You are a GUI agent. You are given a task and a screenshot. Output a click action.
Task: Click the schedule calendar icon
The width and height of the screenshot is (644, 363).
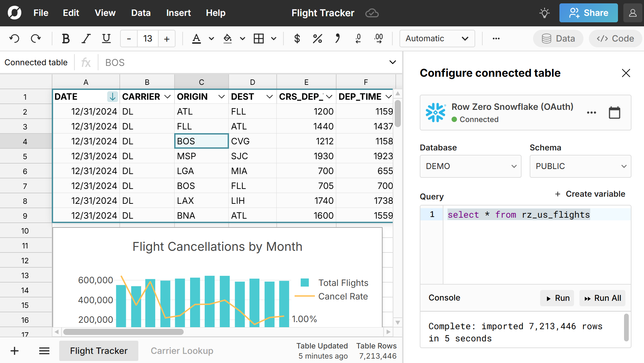[614, 113]
